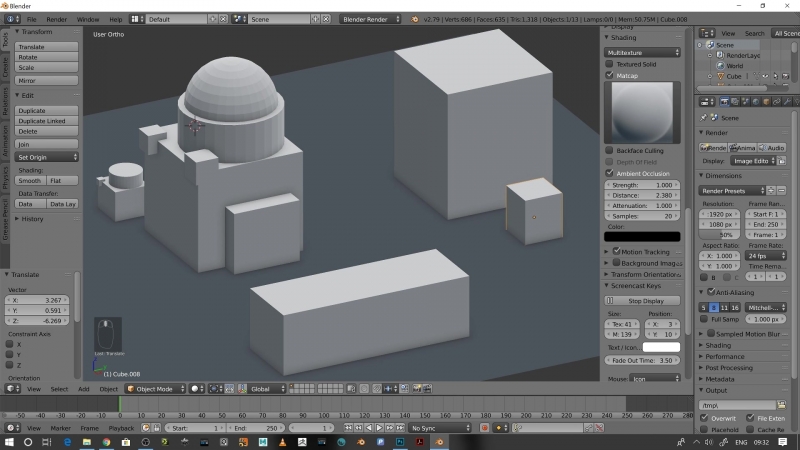Open the Blender Render engine dropdown

pos(370,19)
